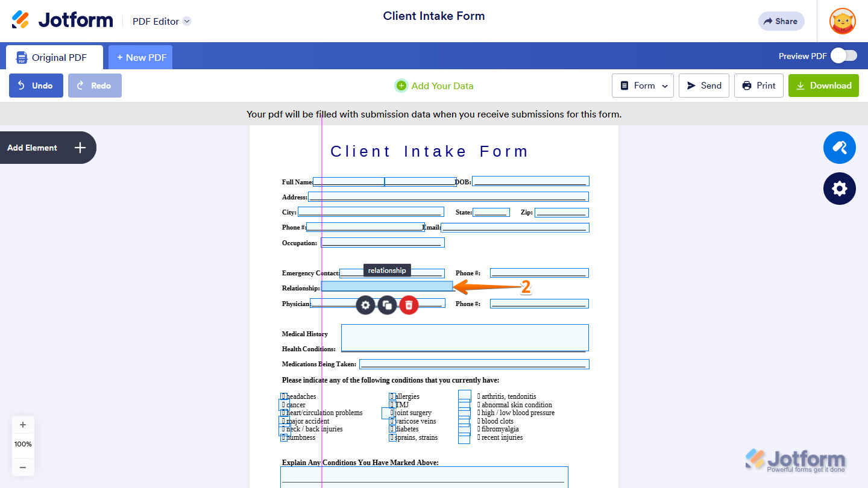Duplicate the Relationship field using copy icon
The height and width of the screenshot is (488, 868).
click(387, 305)
